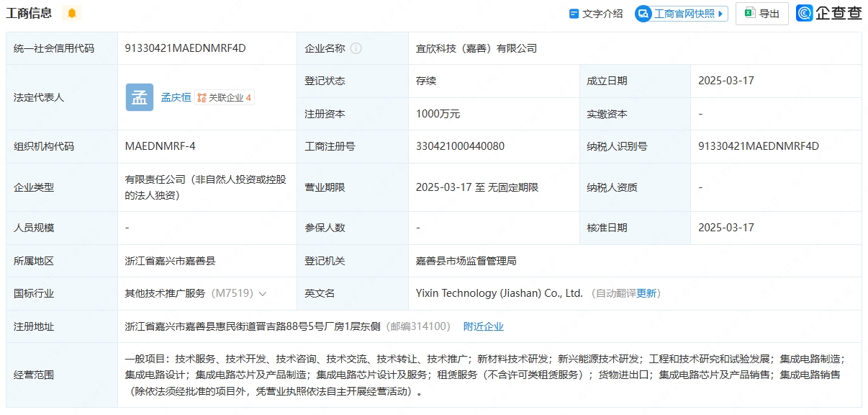Click the English name Yixin Technology (Jiashan) Co., Ltd.

point(499,293)
